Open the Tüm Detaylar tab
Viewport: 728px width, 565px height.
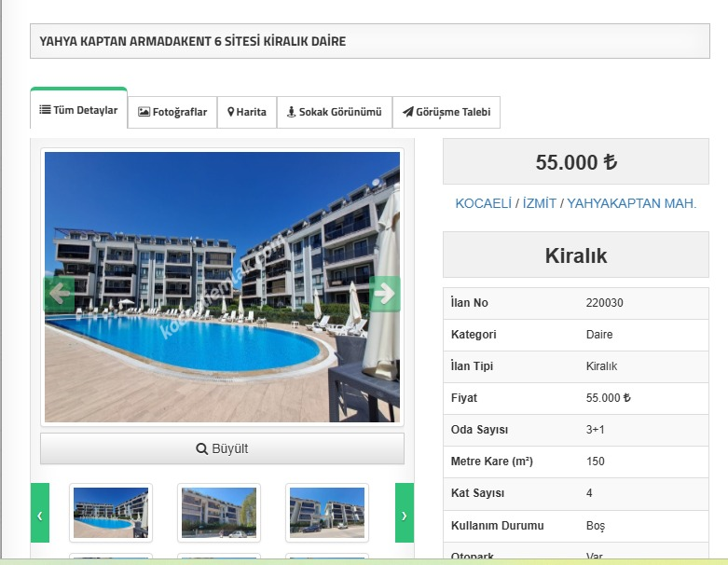78,110
